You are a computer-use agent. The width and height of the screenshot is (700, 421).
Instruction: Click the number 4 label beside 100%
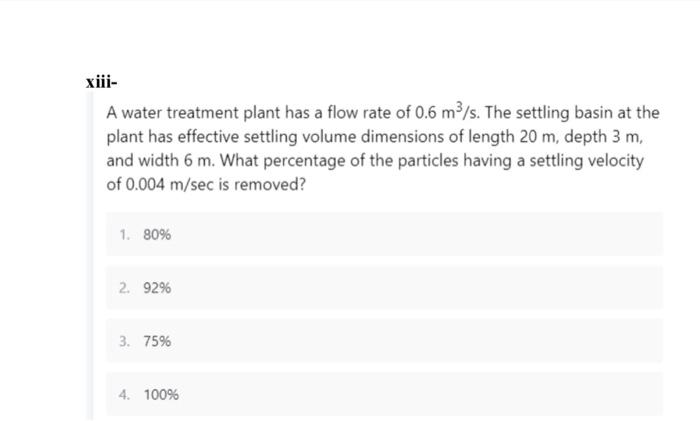click(123, 395)
